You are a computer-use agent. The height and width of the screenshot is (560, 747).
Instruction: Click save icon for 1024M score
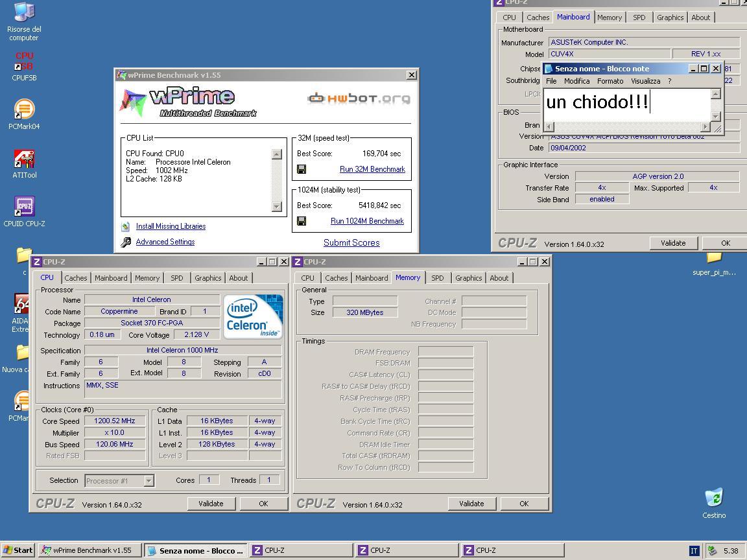[x=301, y=221]
